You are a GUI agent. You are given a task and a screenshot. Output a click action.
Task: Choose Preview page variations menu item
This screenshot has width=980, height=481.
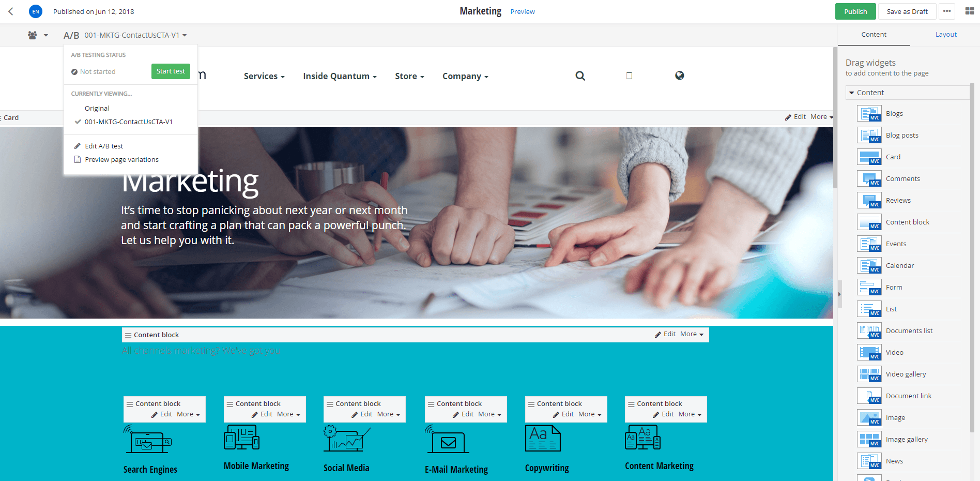[x=121, y=159]
